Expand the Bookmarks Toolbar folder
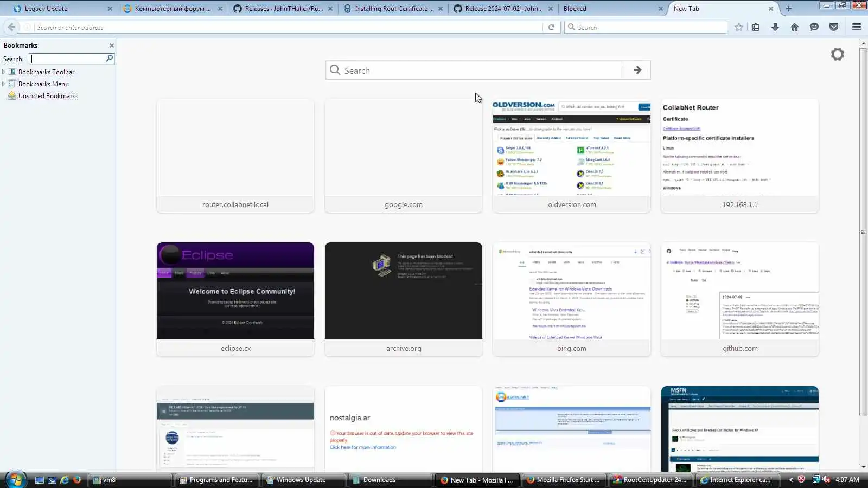Viewport: 868px width, 488px height. coord(4,72)
